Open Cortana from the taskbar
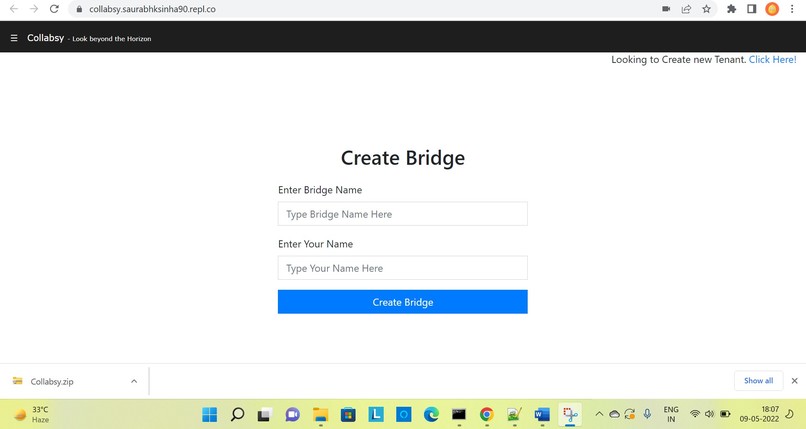This screenshot has width=806, height=429. tap(404, 414)
